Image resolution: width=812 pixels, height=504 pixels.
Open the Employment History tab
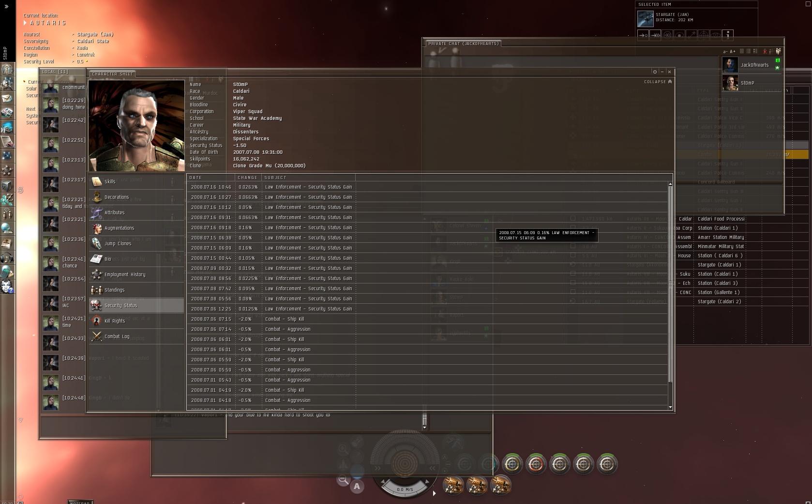pyautogui.click(x=136, y=275)
